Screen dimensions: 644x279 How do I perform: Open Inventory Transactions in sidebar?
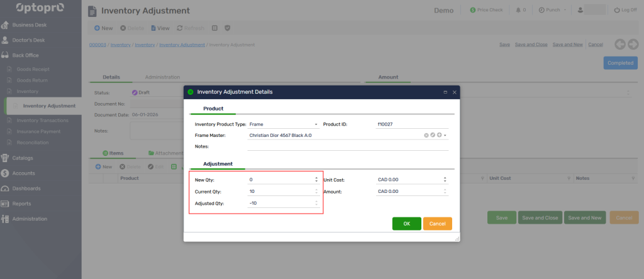(x=42, y=120)
